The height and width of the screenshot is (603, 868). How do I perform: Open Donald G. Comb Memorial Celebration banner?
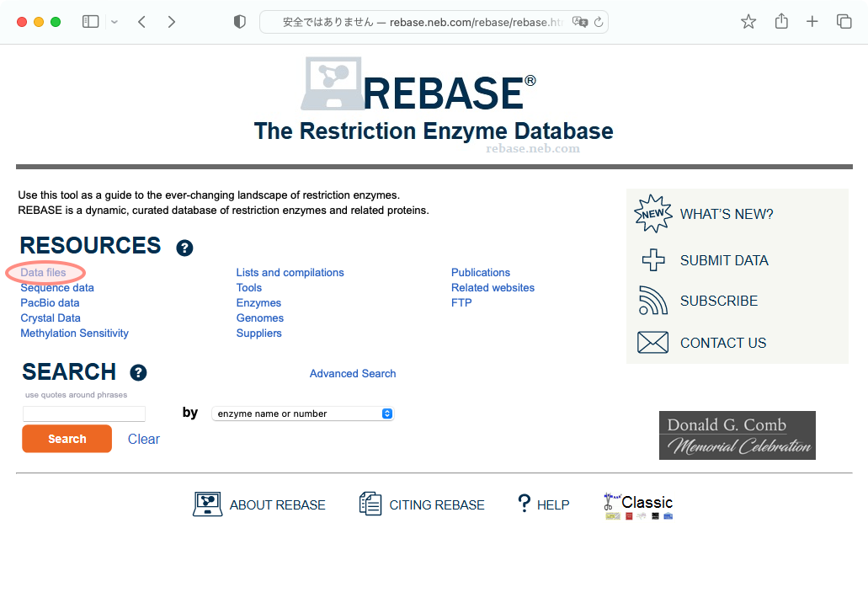click(738, 435)
